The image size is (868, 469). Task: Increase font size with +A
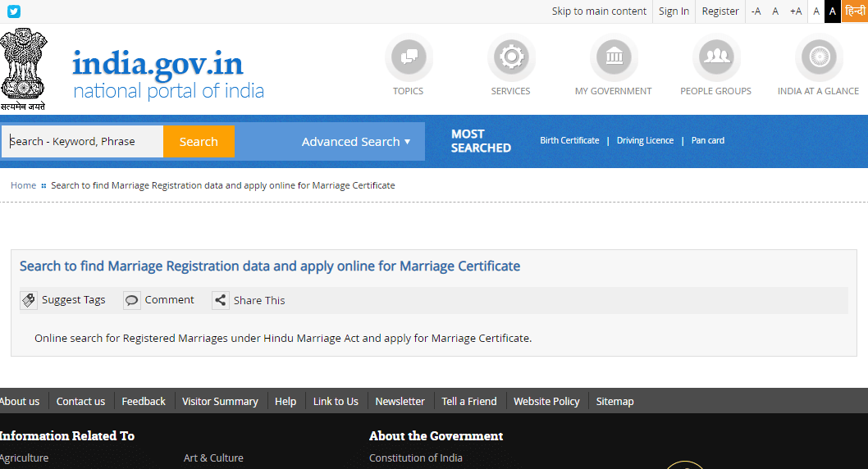pyautogui.click(x=796, y=11)
